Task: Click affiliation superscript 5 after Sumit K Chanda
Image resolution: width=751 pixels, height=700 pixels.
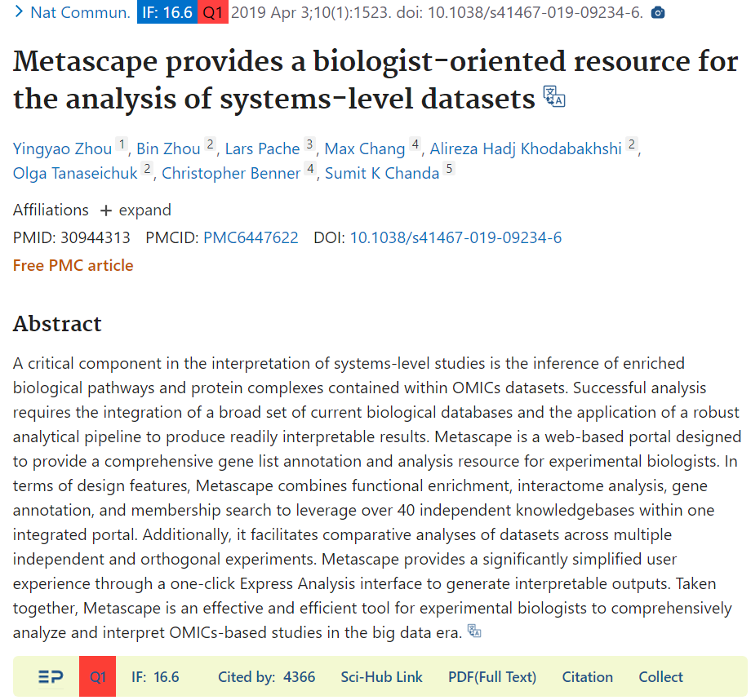Action: 449,169
